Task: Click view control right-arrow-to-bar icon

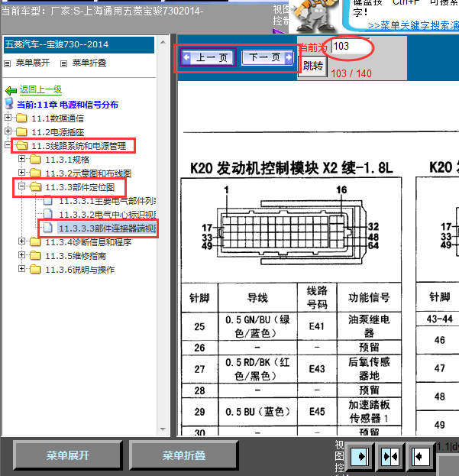Action: point(360,457)
